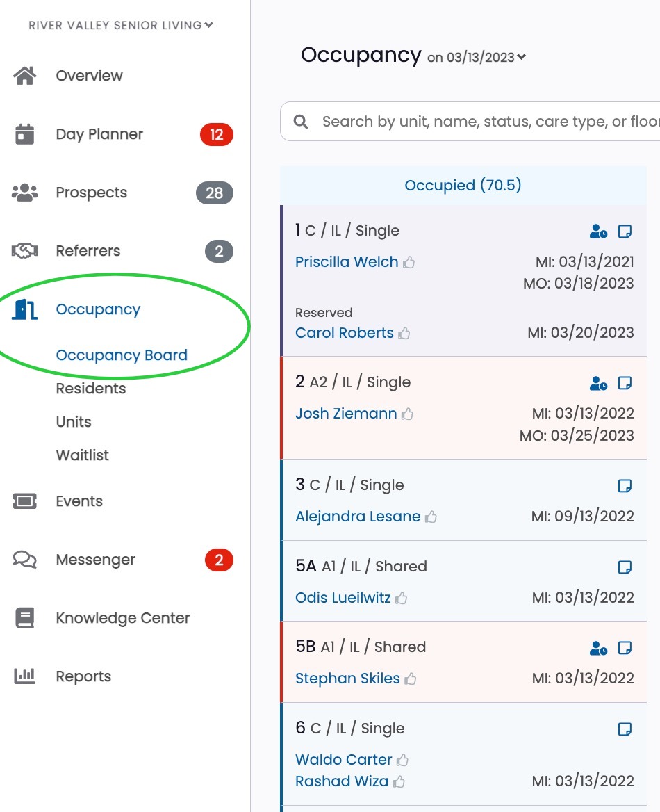Click thumbs-up icon beside Alejandra Lesane
Screen dimensions: 660x812
(x=431, y=517)
